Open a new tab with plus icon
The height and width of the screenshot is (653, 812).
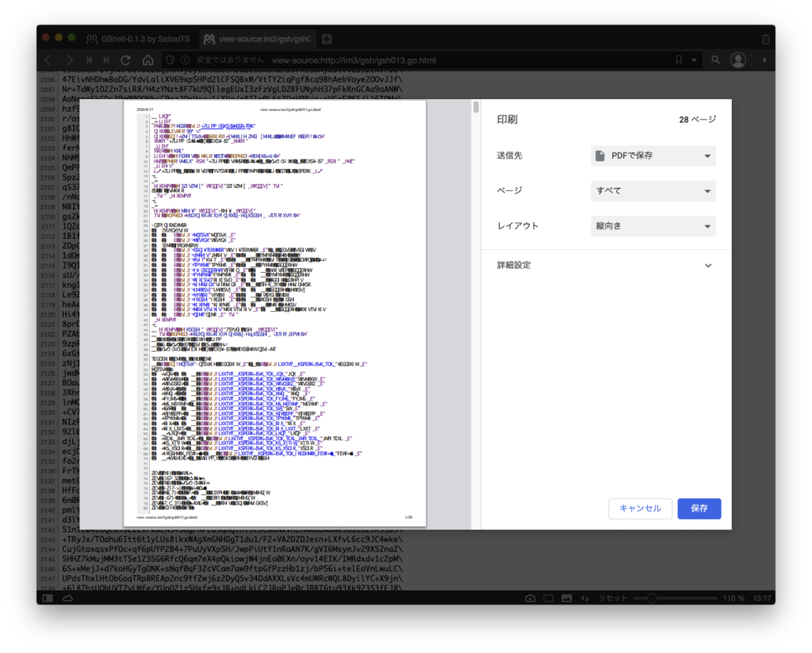pyautogui.click(x=327, y=39)
